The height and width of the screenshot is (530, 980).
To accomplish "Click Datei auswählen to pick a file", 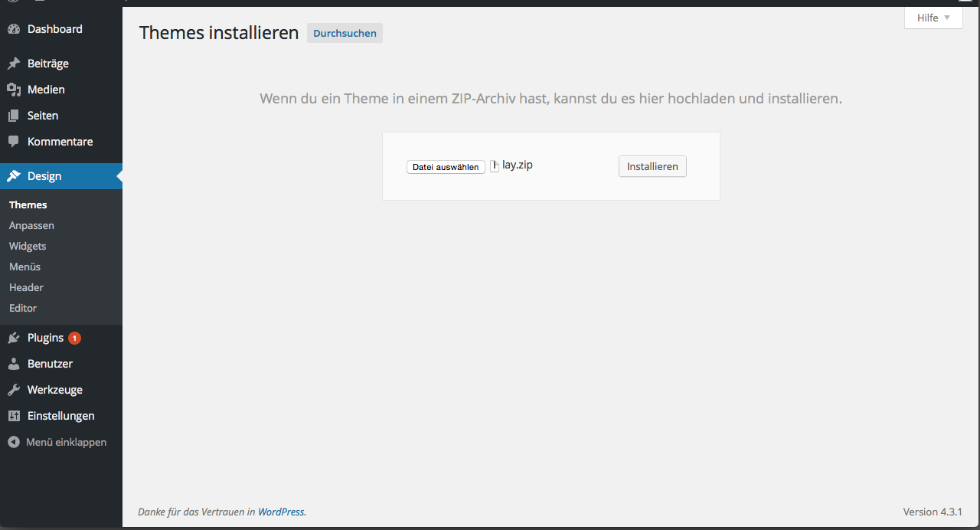I will click(446, 166).
